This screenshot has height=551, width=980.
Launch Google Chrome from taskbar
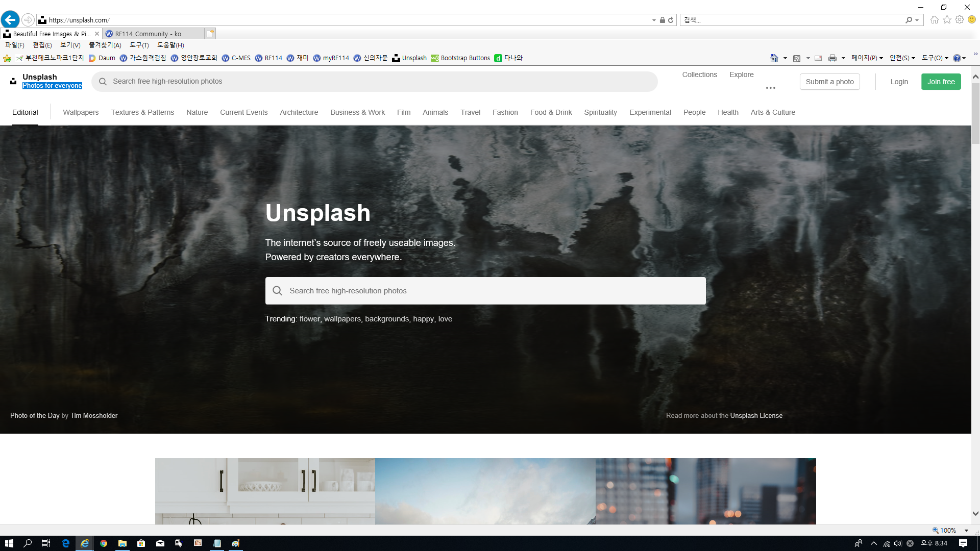click(104, 543)
